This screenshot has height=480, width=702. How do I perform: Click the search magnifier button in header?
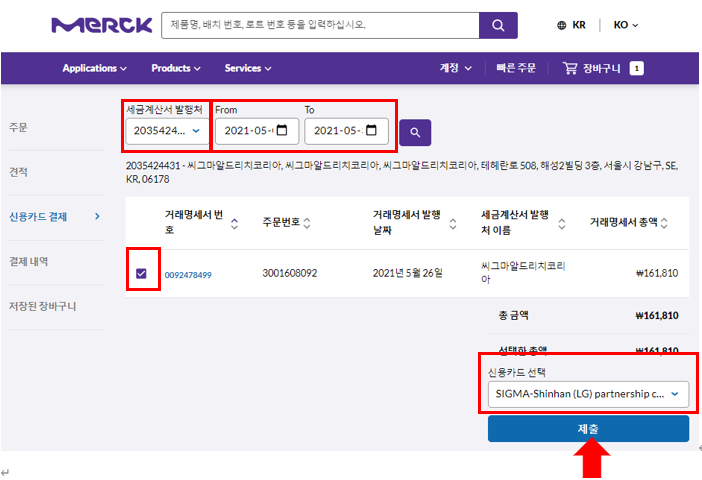pyautogui.click(x=498, y=25)
